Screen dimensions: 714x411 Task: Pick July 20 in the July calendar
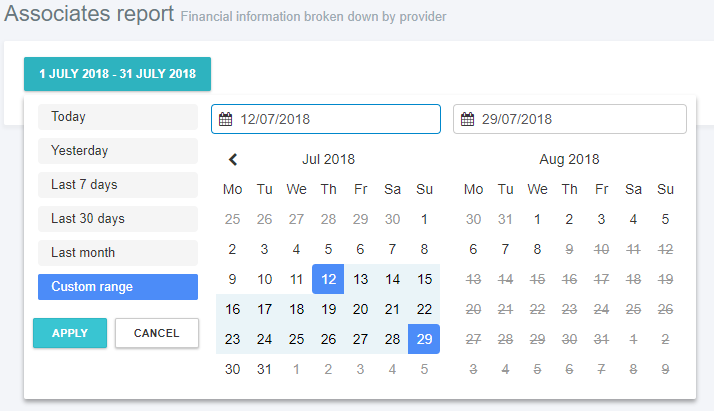[360, 309]
